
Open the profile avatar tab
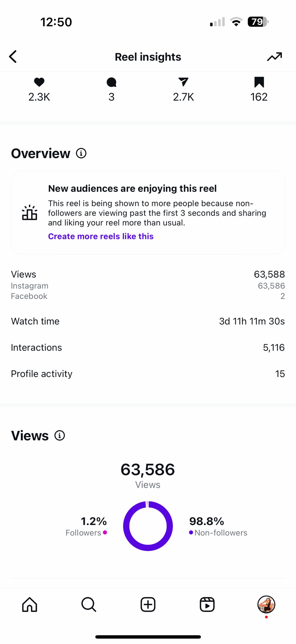(x=266, y=604)
